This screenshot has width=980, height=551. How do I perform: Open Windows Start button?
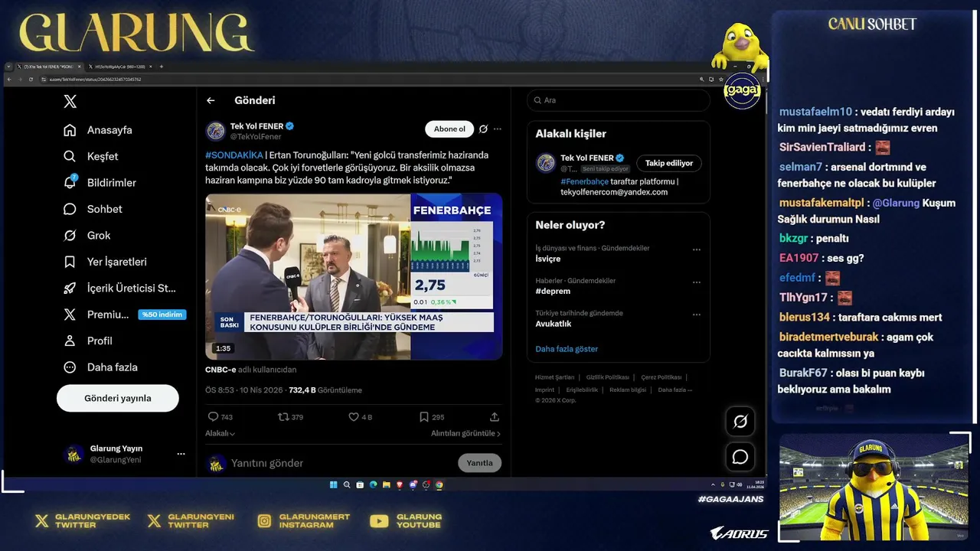334,484
